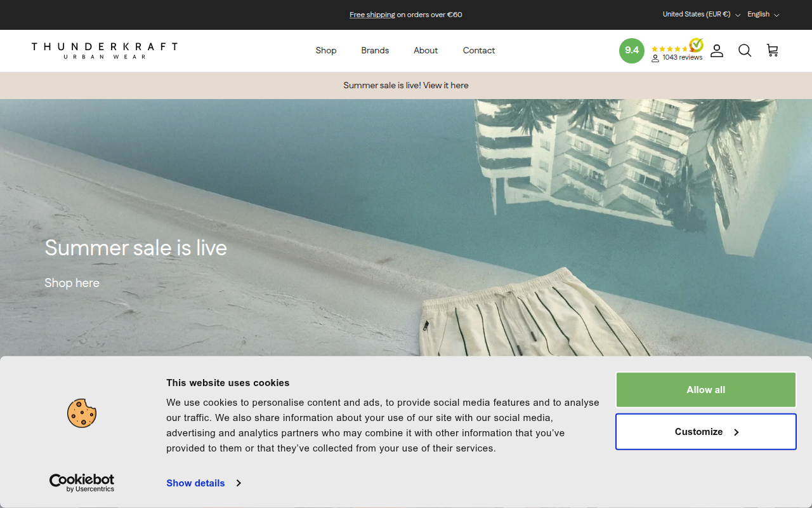This screenshot has width=812, height=508.
Task: Open the United States (EUR €) country dropdown
Action: click(x=701, y=15)
